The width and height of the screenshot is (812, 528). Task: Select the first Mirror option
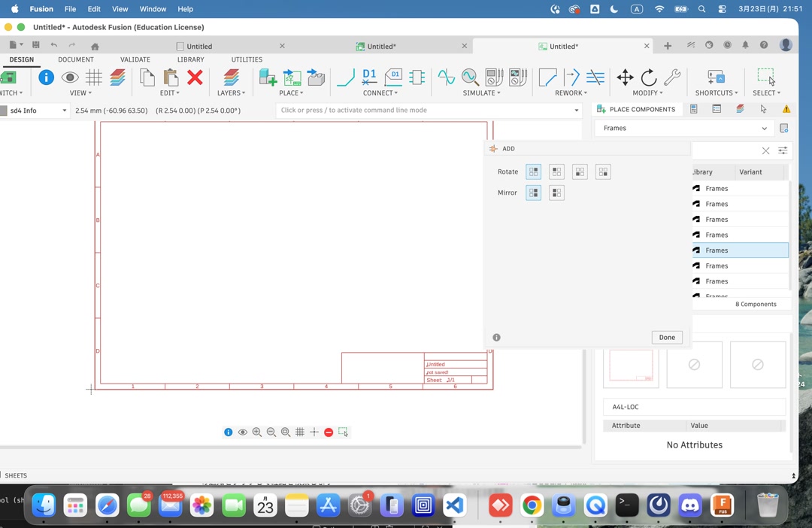[533, 193]
